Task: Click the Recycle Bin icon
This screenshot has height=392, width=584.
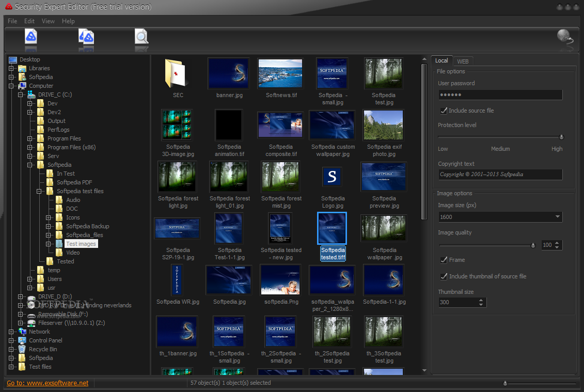Action: [x=22, y=349]
